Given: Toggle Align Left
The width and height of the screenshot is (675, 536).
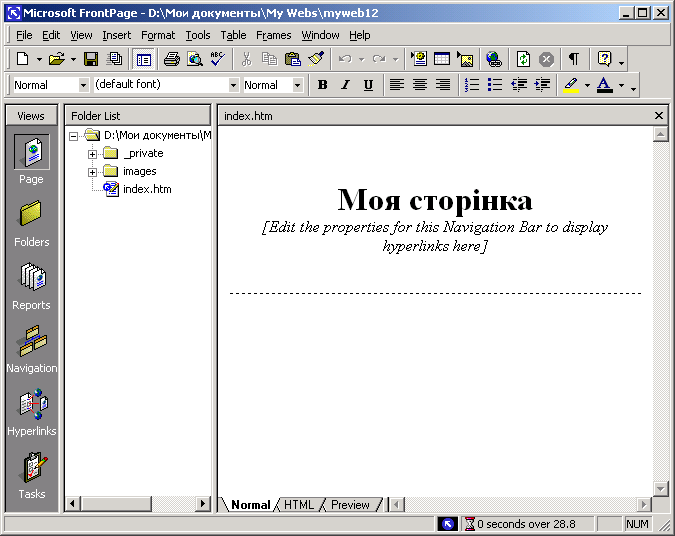Looking at the screenshot, I should tap(396, 85).
